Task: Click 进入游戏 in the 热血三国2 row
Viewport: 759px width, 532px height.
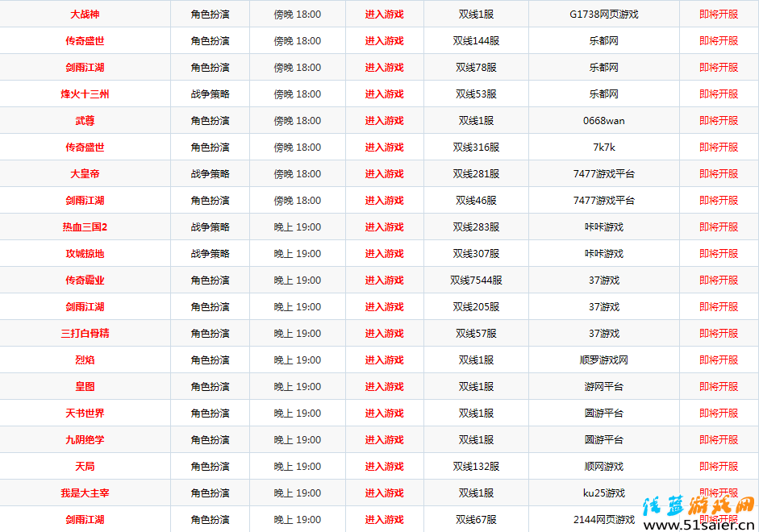Action: pos(385,227)
